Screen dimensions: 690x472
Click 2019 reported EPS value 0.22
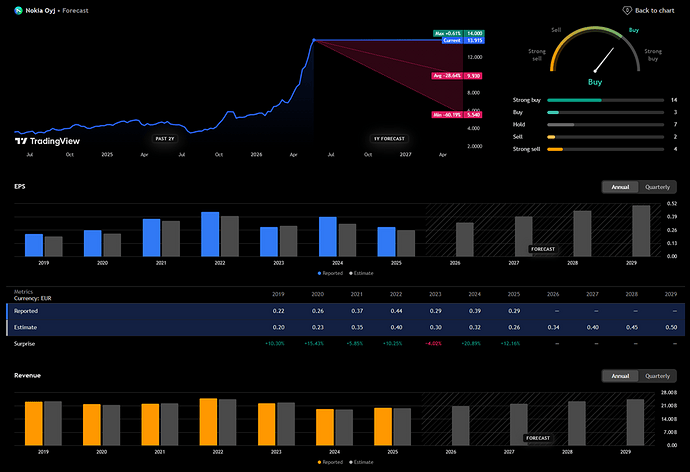(278, 311)
